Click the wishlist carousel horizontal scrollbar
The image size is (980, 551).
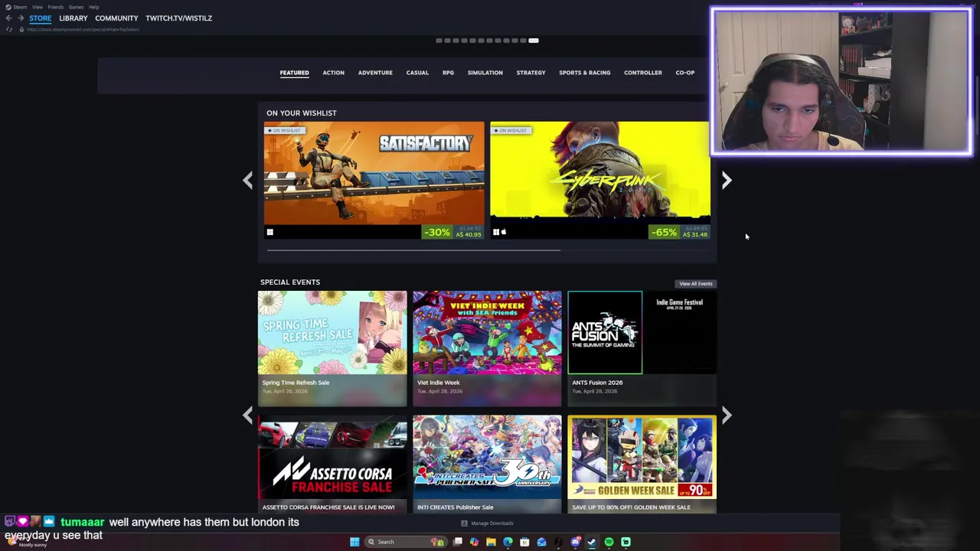pos(413,249)
